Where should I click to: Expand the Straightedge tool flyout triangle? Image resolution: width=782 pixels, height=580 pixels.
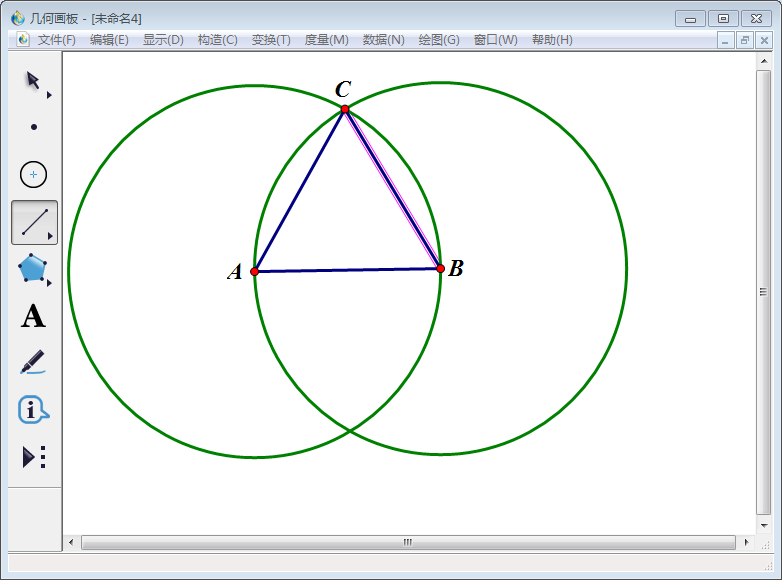coord(50,237)
